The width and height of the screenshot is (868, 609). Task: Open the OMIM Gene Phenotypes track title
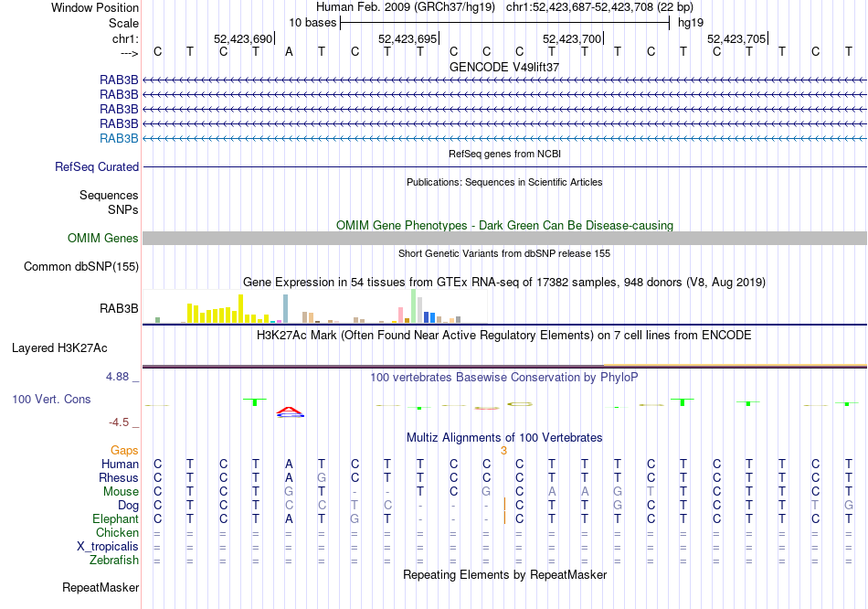[x=504, y=226]
